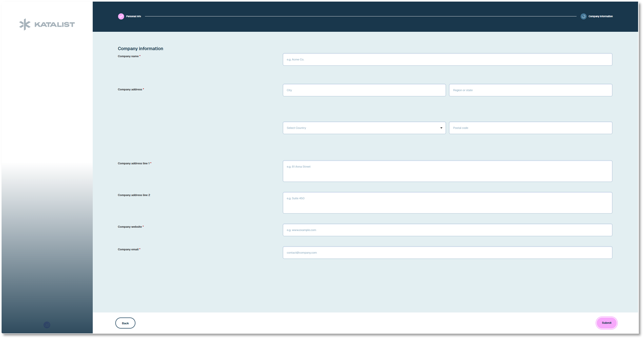Go to the Personal Info step label

tap(133, 16)
